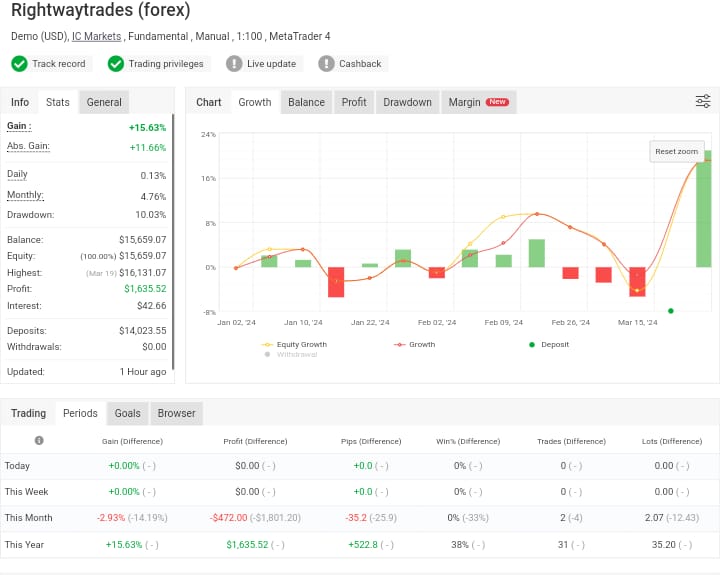
Task: Click the Track record green checkmark icon
Action: pos(19,64)
